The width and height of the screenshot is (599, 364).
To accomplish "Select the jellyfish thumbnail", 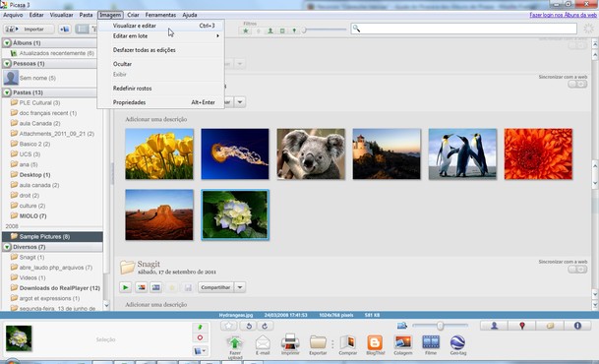I will (235, 153).
